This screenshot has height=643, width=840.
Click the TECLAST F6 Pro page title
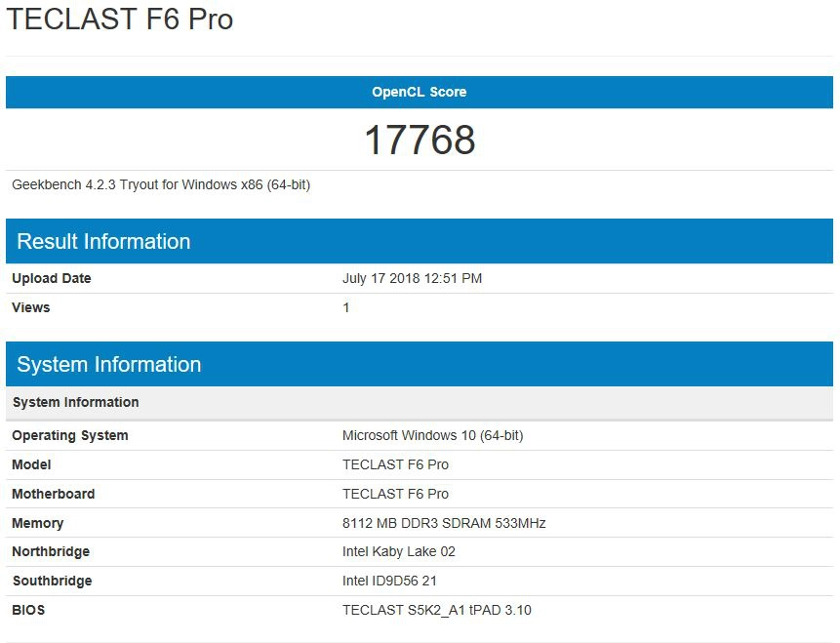(119, 20)
